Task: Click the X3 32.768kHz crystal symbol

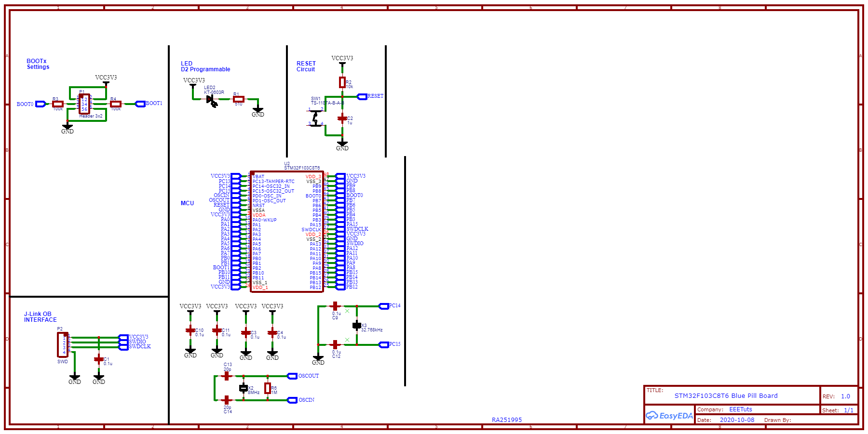Action: [357, 326]
